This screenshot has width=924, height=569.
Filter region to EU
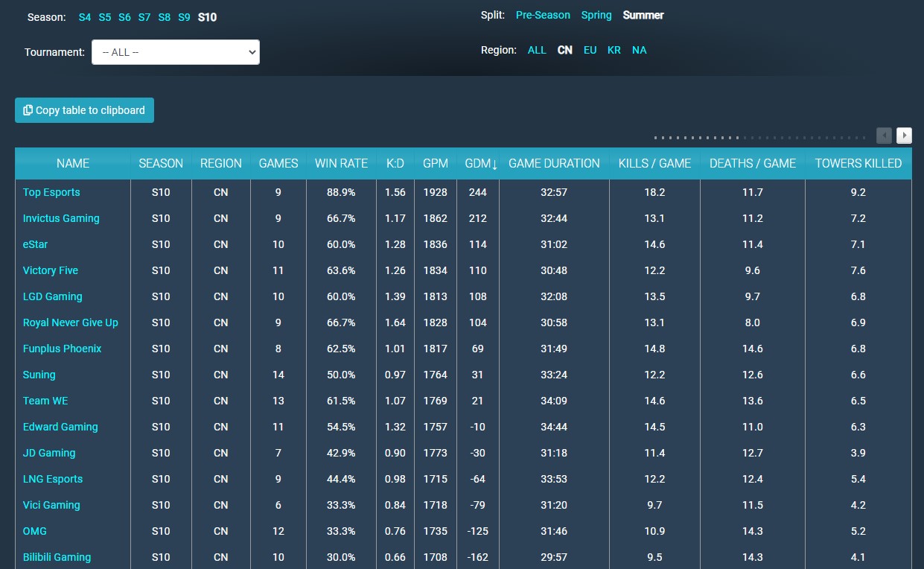(x=590, y=50)
